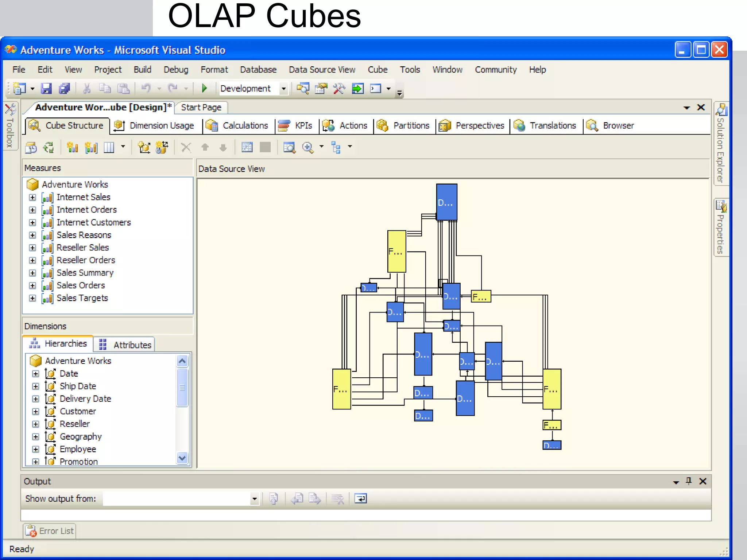The image size is (747, 560).
Task: Select the Employee dimension
Action: 78,450
